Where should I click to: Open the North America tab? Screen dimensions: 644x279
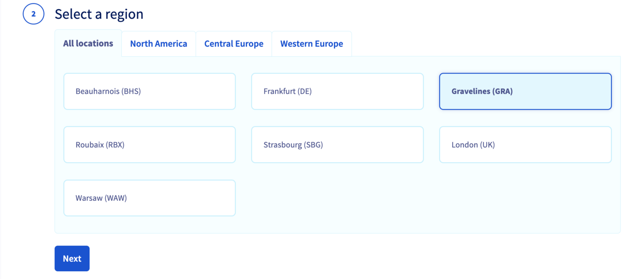click(159, 44)
